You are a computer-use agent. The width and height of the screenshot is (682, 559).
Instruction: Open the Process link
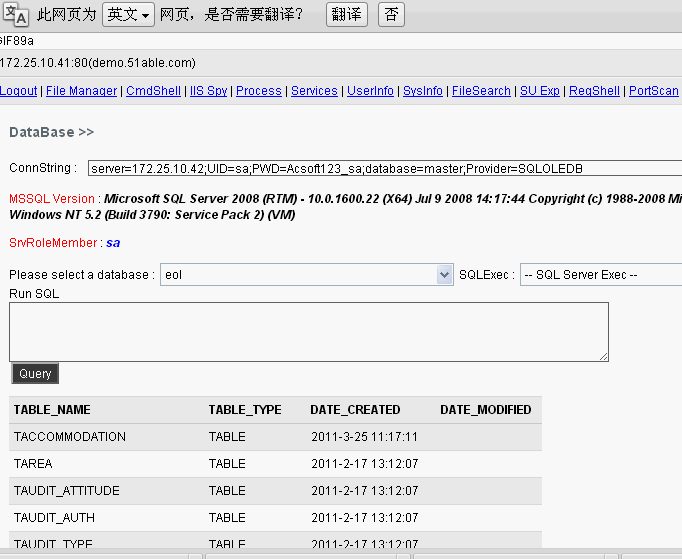(259, 90)
